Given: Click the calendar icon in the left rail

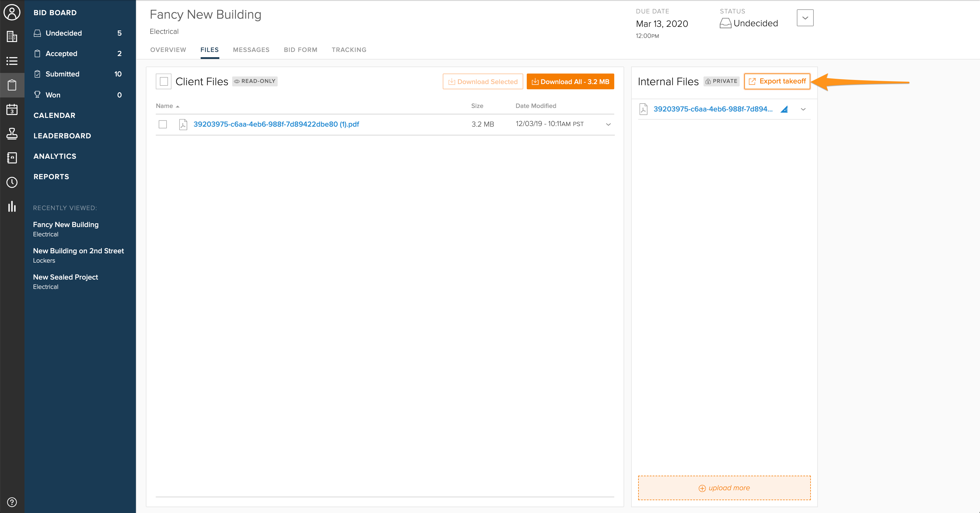Looking at the screenshot, I should tap(12, 110).
